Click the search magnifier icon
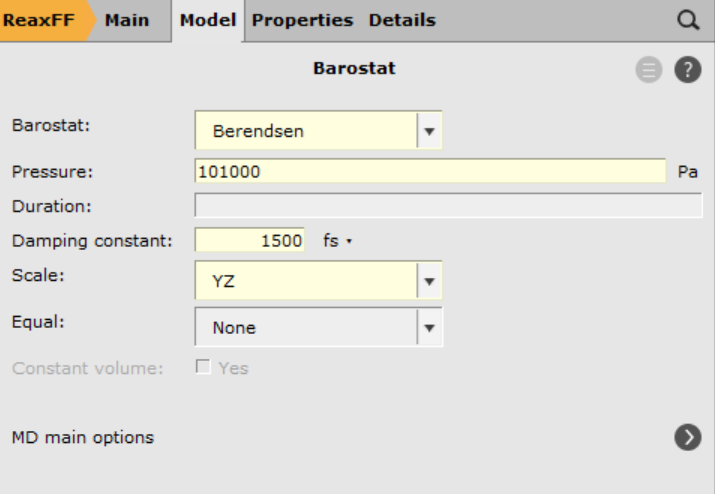The width and height of the screenshot is (715, 494). [688, 20]
